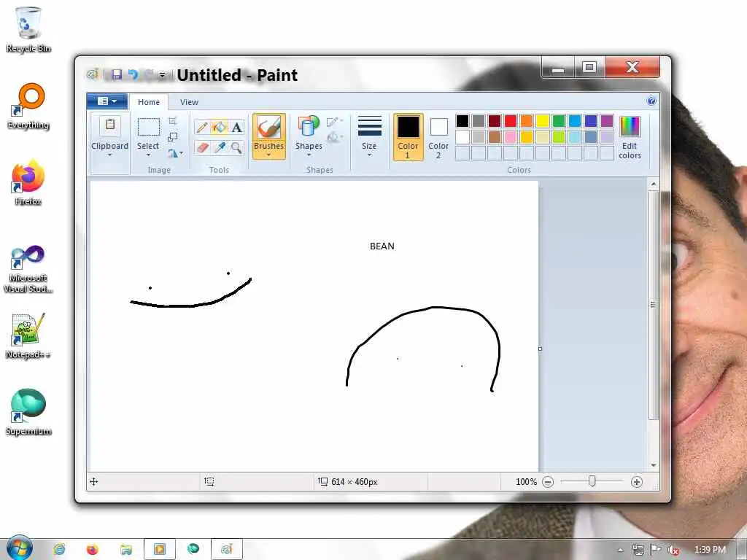Pick the yellow color swatch
Screen dimensions: 747x560
pyautogui.click(x=543, y=121)
